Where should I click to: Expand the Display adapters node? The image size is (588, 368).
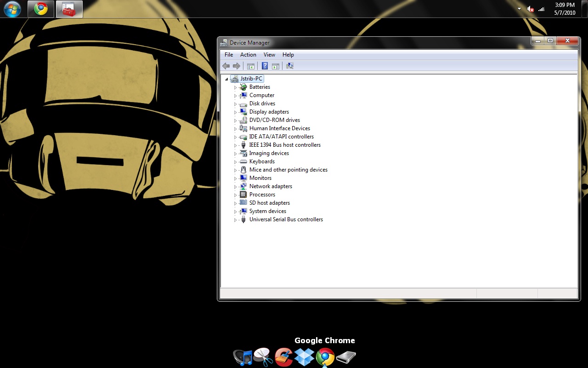235,112
